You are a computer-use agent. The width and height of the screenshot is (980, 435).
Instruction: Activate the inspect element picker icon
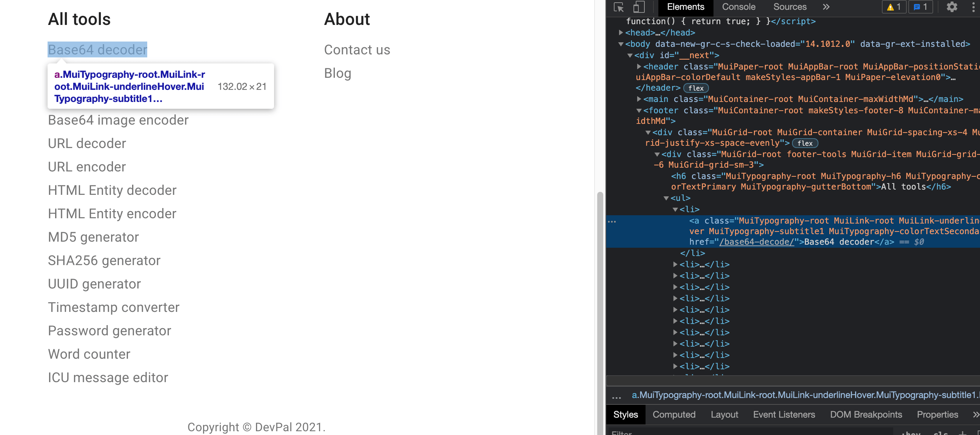point(619,7)
